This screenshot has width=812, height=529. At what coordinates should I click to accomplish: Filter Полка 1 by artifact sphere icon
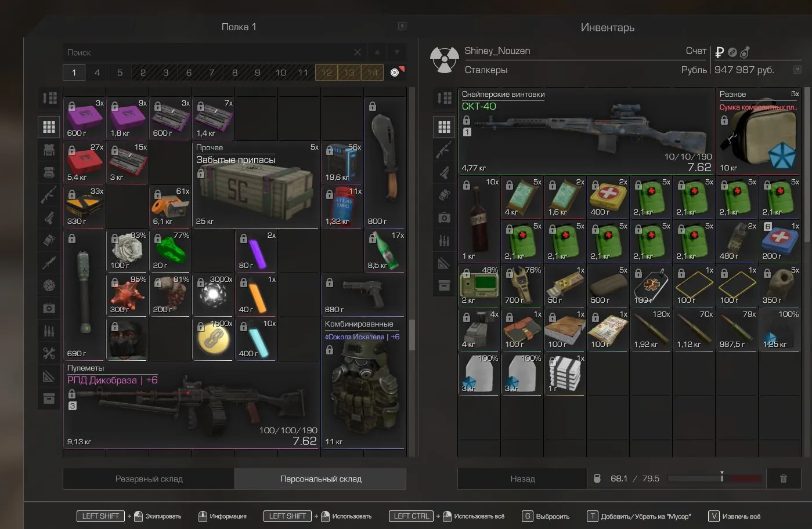49,285
